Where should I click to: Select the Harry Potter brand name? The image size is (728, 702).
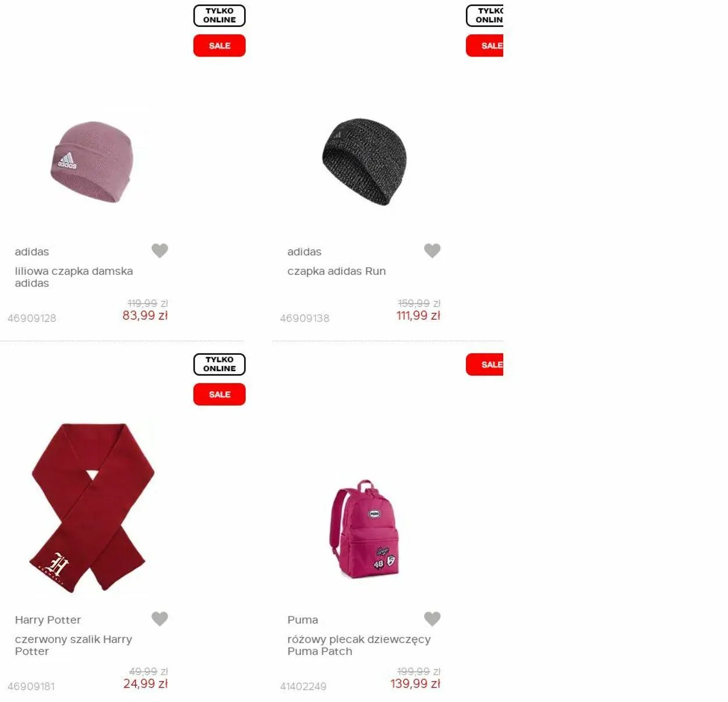click(48, 620)
